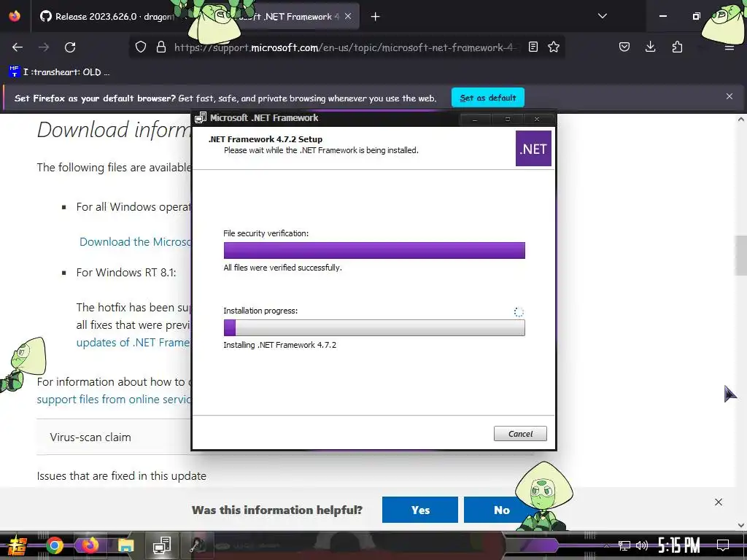Dismiss the default browser notification bar
747x560 pixels.
pyautogui.click(x=729, y=97)
